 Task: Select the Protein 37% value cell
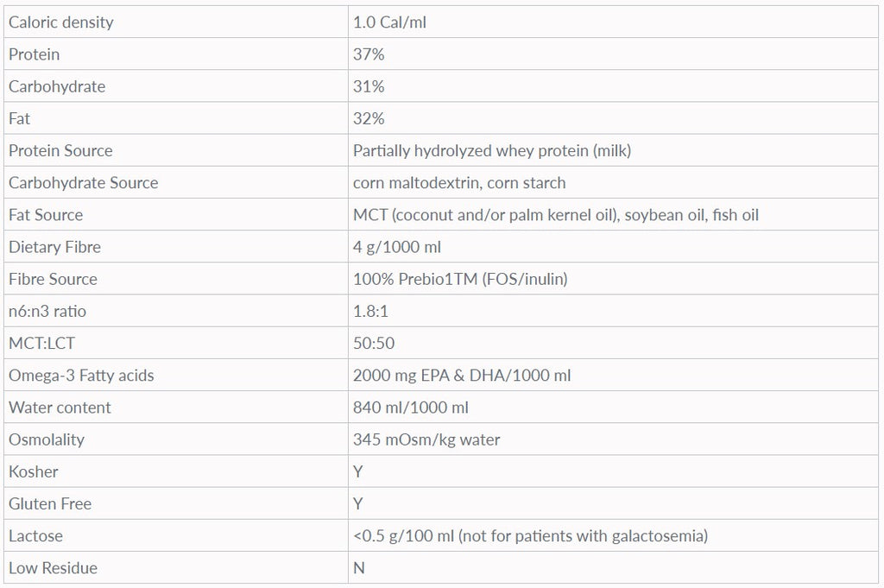pyautogui.click(x=369, y=54)
